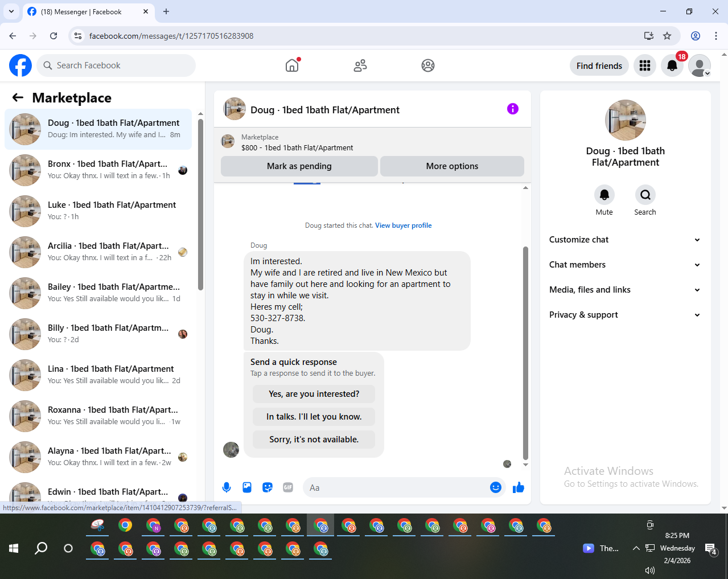728x579 pixels.
Task: Send quick response Sorry, it's not available.
Action: point(314,440)
